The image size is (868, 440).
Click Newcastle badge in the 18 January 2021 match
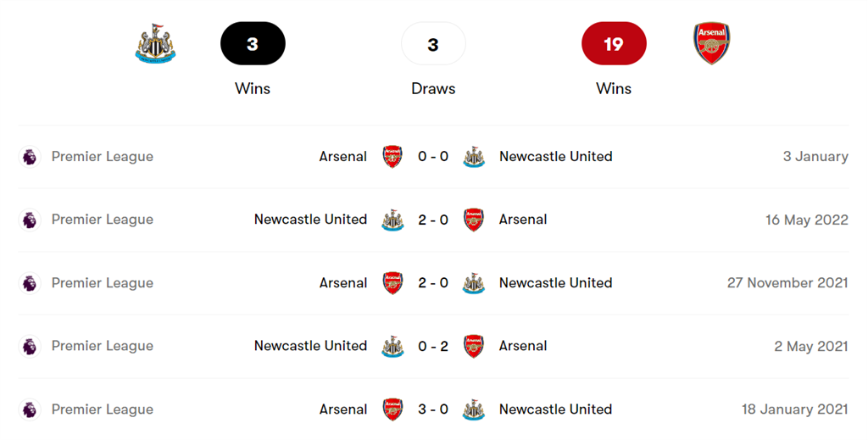474,409
